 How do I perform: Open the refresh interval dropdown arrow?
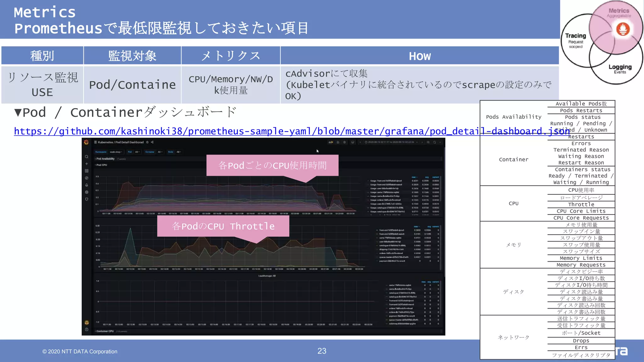[x=440, y=142]
